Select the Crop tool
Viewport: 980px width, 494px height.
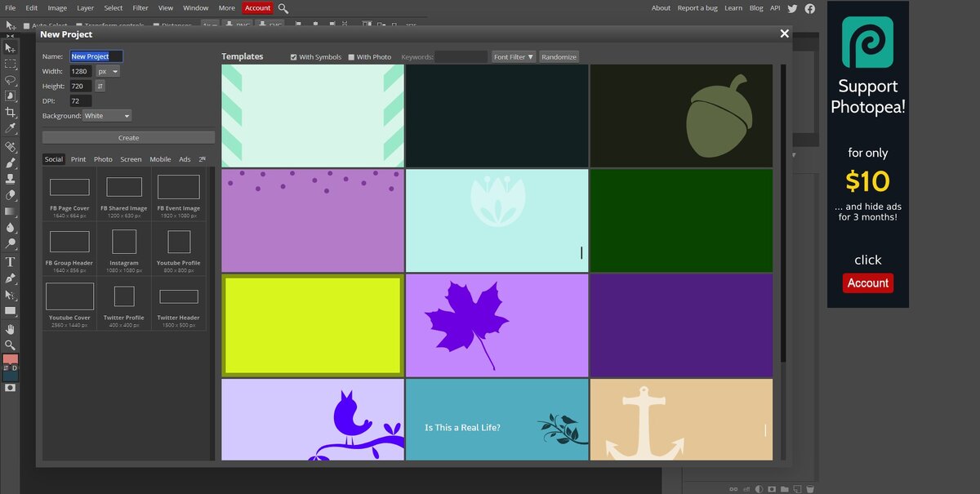click(11, 112)
